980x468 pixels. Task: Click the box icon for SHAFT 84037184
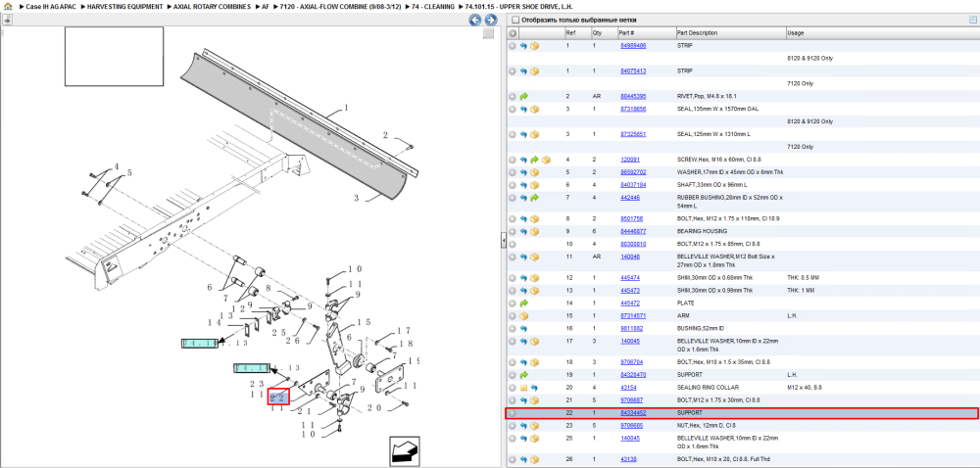(535, 185)
